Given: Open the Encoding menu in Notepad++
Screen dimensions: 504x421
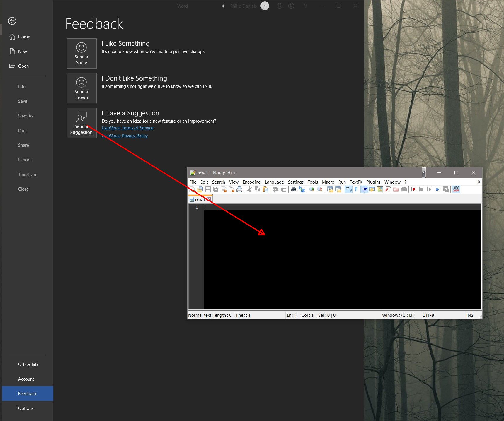Looking at the screenshot, I should (x=251, y=182).
